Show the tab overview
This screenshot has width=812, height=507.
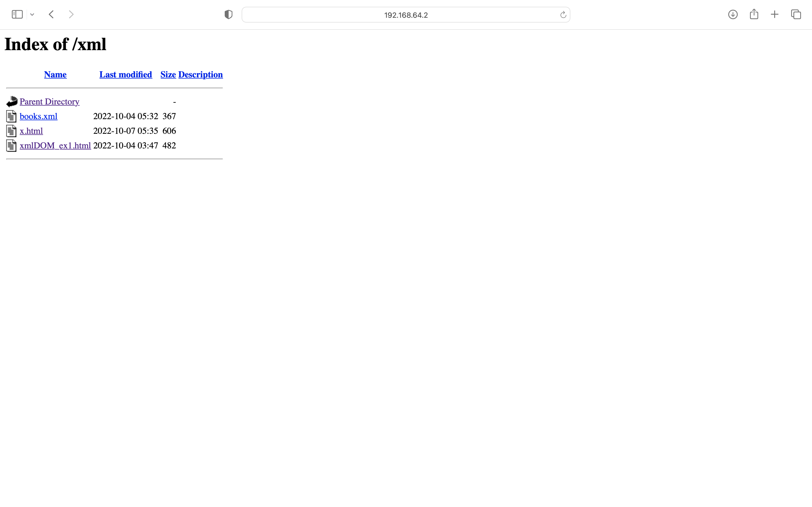[x=796, y=14]
